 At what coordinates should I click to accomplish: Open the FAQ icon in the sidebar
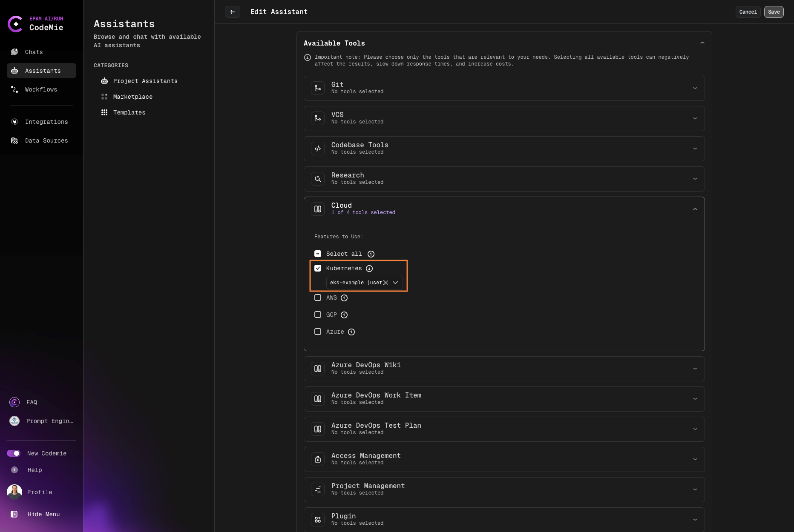click(14, 402)
